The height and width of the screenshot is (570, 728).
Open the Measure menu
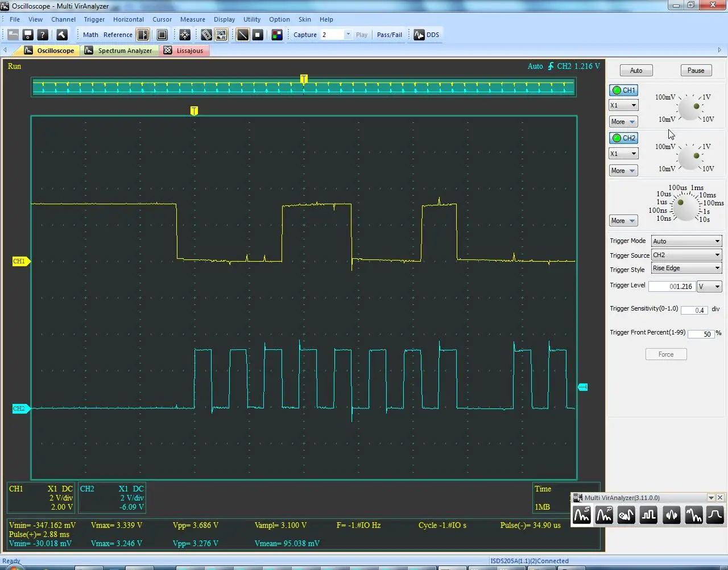pos(192,19)
